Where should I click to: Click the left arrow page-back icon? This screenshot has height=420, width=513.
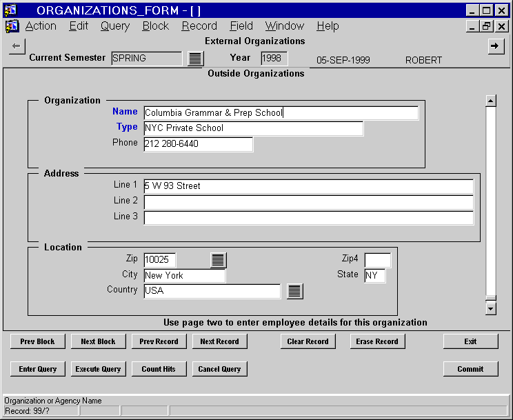pos(17,46)
